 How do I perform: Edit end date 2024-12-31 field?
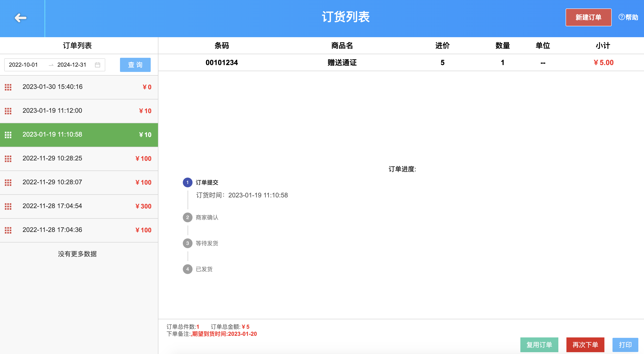pyautogui.click(x=72, y=65)
